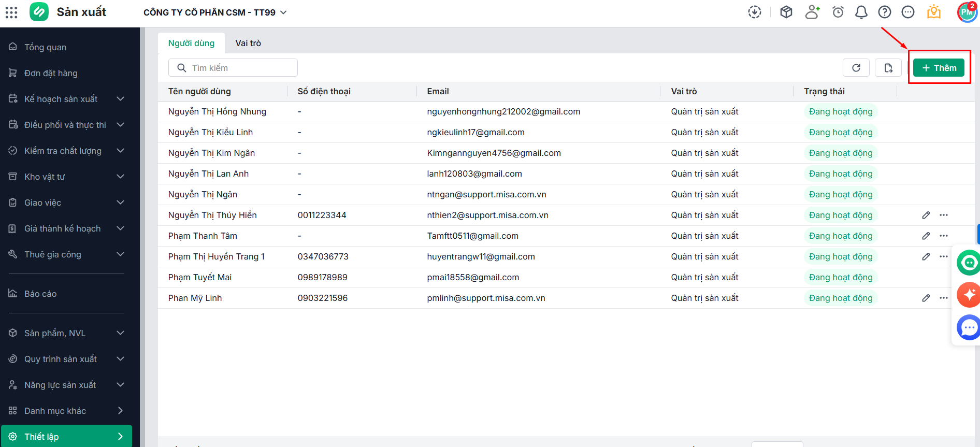Click the refresh user list icon
Image resolution: width=980 pixels, height=447 pixels.
856,68
